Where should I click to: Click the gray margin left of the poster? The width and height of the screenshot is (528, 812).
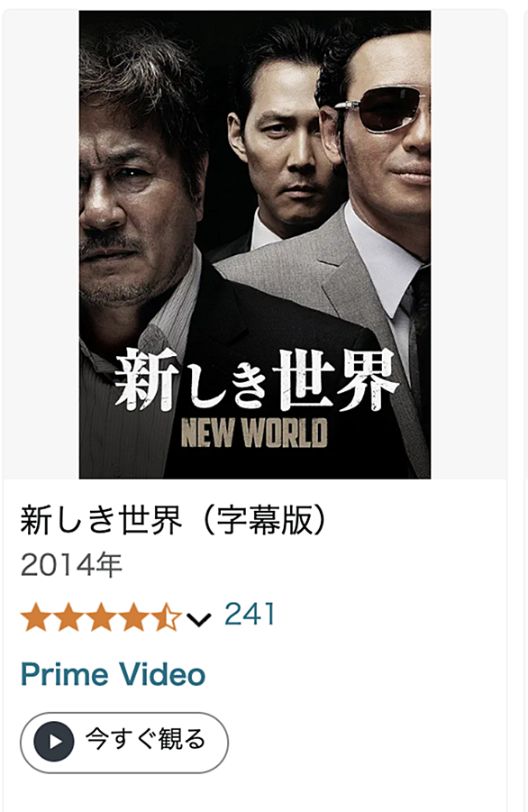[41, 244]
